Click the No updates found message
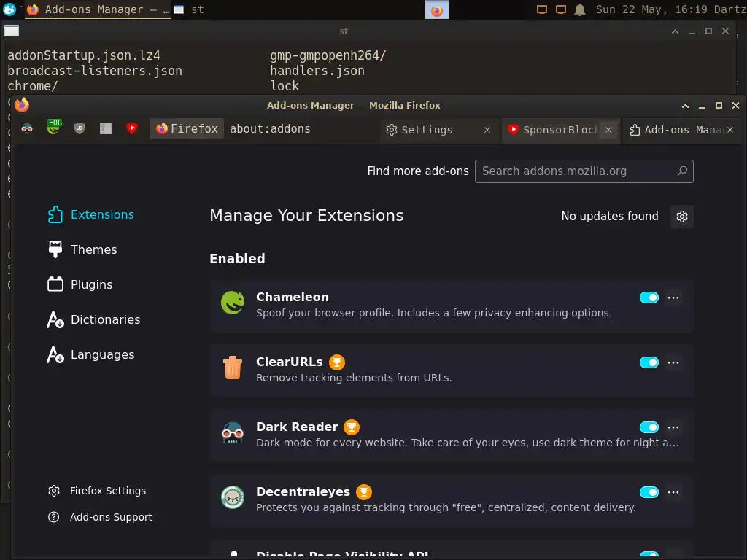The image size is (747, 560). tap(610, 216)
